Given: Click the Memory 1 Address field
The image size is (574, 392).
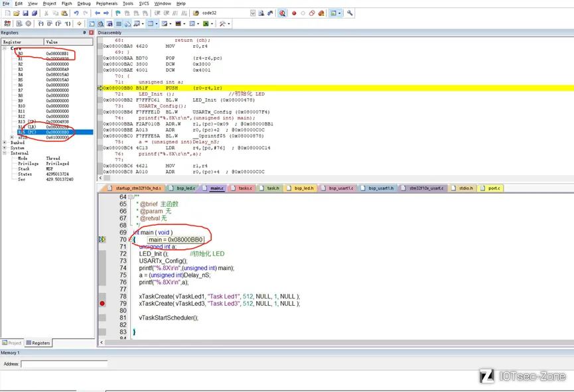Looking at the screenshot, I should click(x=64, y=364).
